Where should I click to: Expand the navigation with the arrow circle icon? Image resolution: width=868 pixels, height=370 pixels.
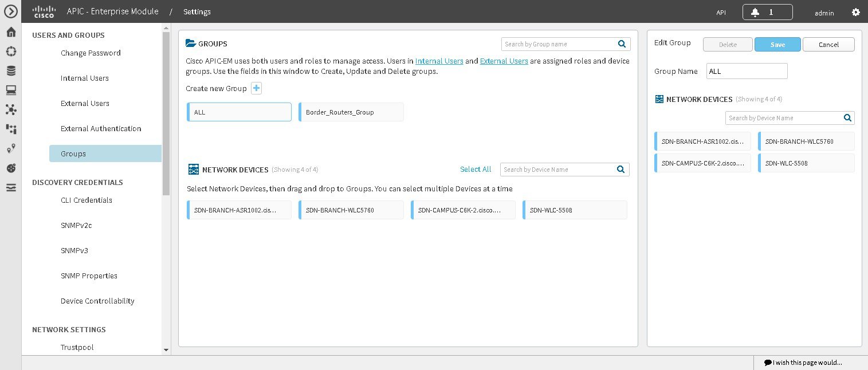[x=10, y=11]
